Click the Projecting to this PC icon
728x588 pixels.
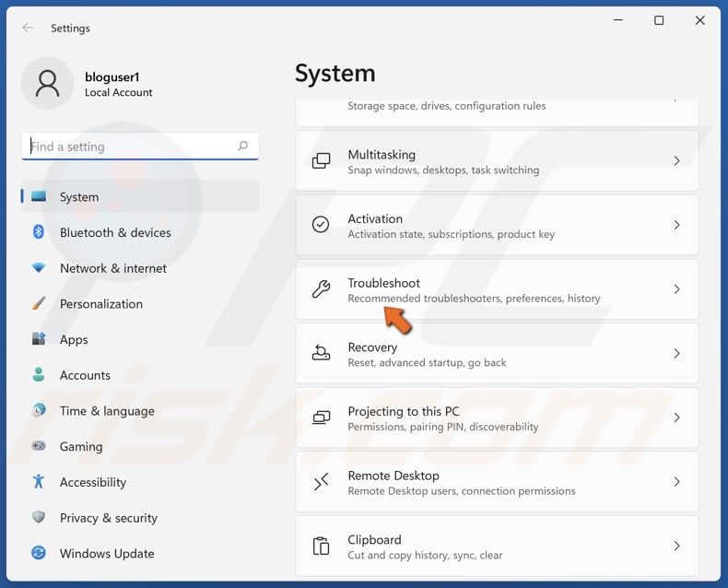pyautogui.click(x=321, y=417)
